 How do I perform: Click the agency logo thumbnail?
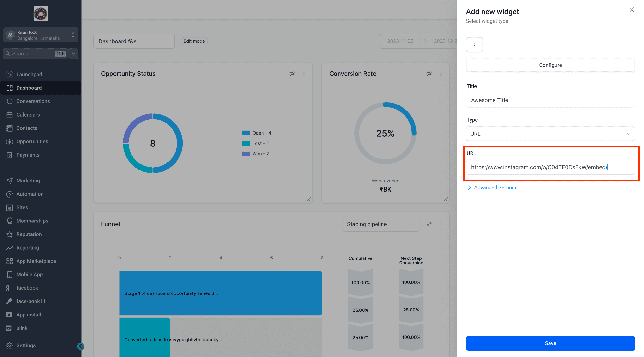41,14
